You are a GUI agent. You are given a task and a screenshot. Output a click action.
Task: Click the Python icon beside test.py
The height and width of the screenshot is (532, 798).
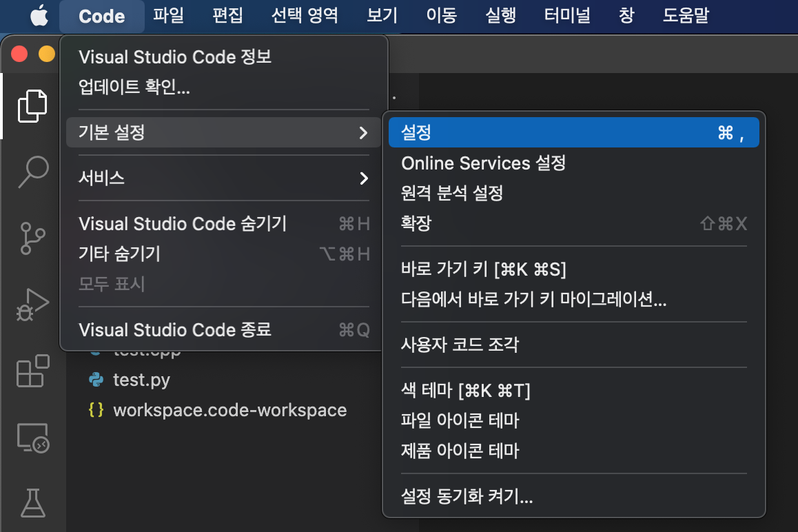click(96, 380)
